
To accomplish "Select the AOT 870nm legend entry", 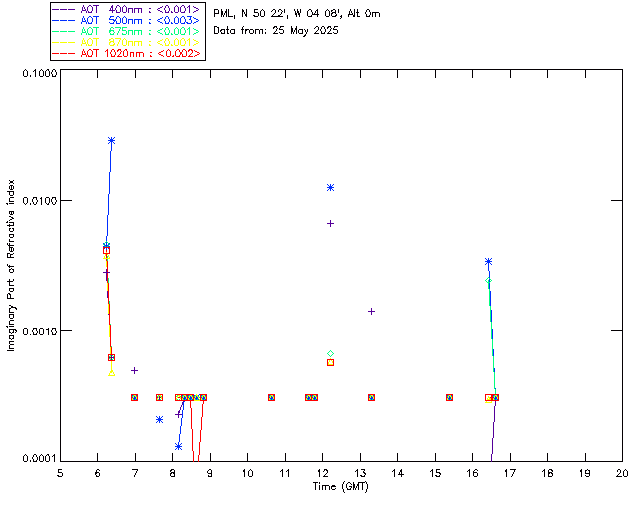I will pos(126,42).
